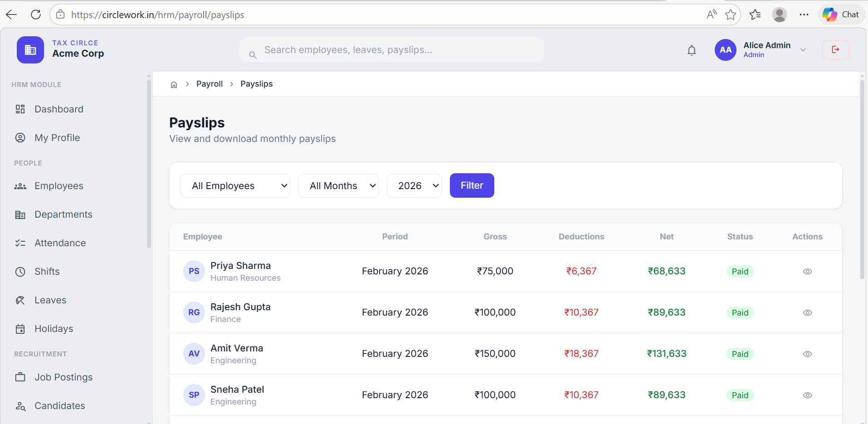The height and width of the screenshot is (424, 868).
Task: Open the Dashboard from the sidebar
Action: point(59,109)
